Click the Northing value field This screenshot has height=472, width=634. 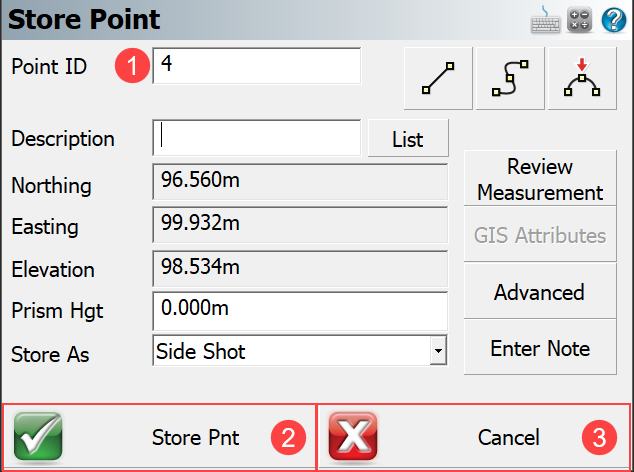click(300, 181)
